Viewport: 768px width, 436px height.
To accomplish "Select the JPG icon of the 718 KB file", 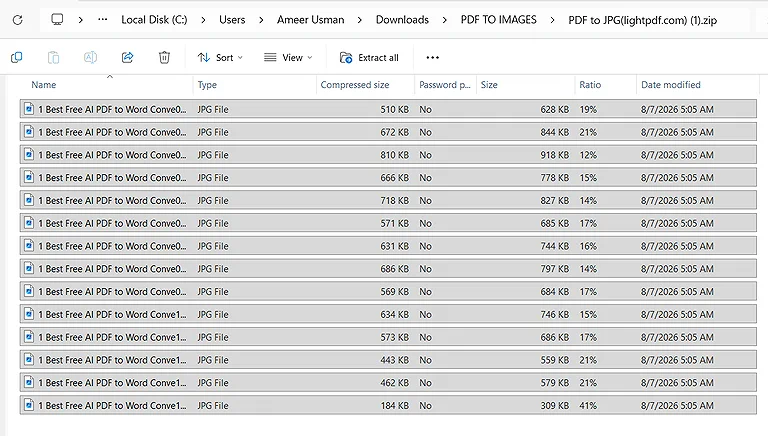I will pos(29,200).
